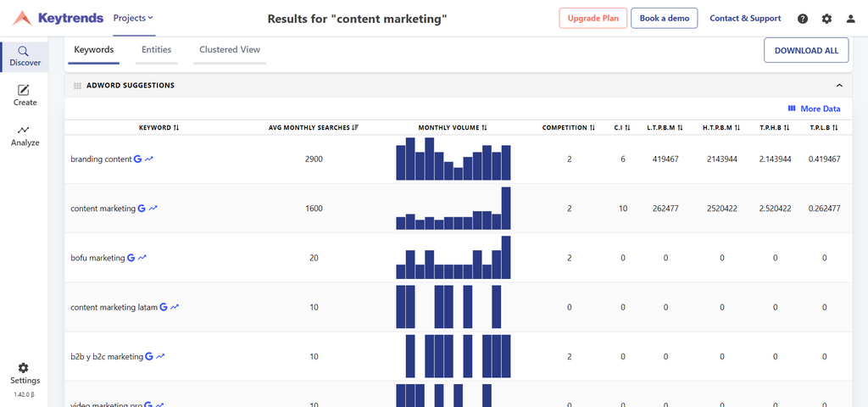The height and width of the screenshot is (407, 868).
Task: Click the 2520422 H.T.P.B.M value
Action: [x=722, y=209]
